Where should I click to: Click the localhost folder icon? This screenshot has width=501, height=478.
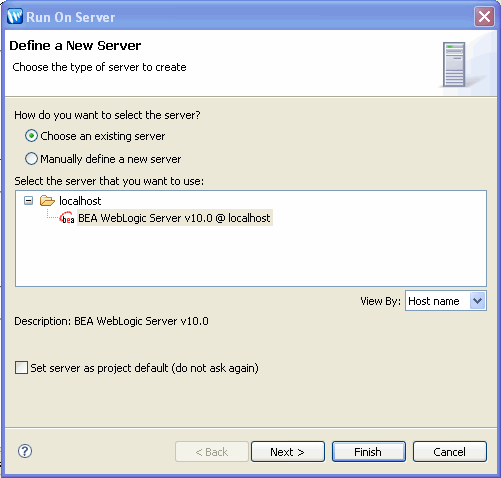(47, 201)
